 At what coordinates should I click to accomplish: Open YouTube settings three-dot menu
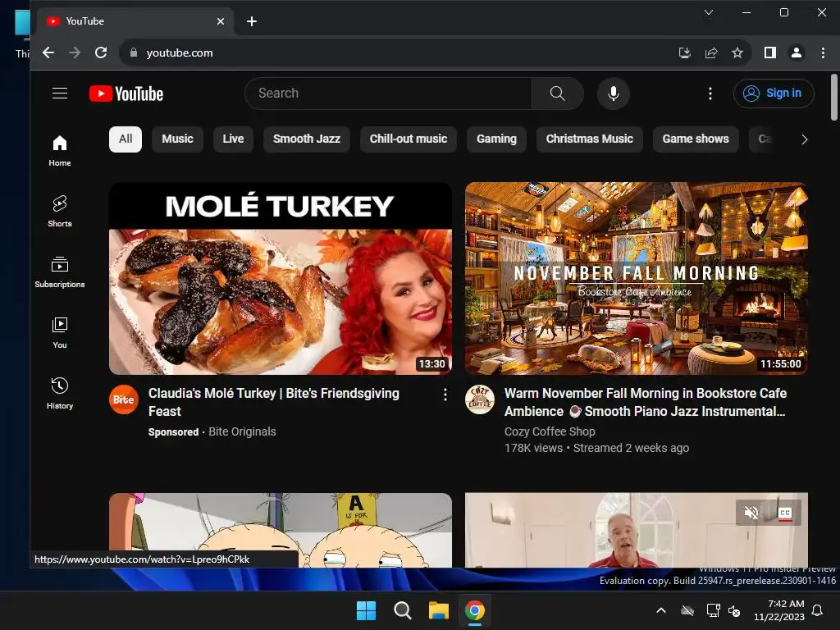[x=710, y=94]
